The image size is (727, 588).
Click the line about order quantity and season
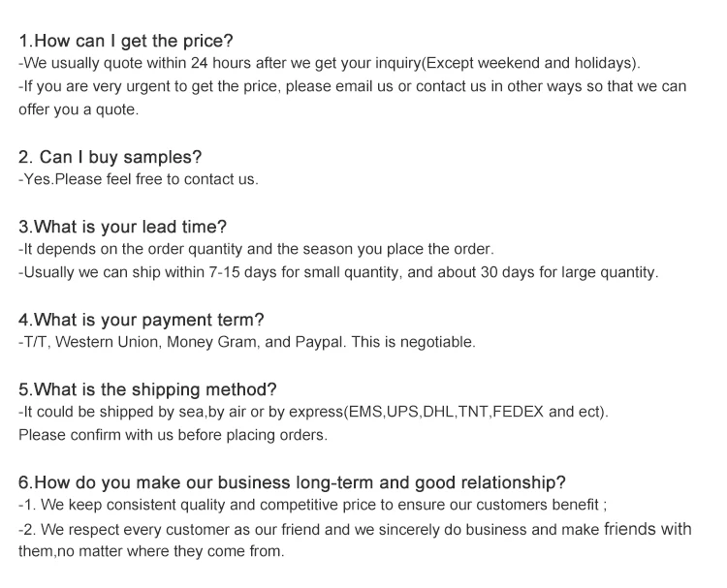pos(256,249)
